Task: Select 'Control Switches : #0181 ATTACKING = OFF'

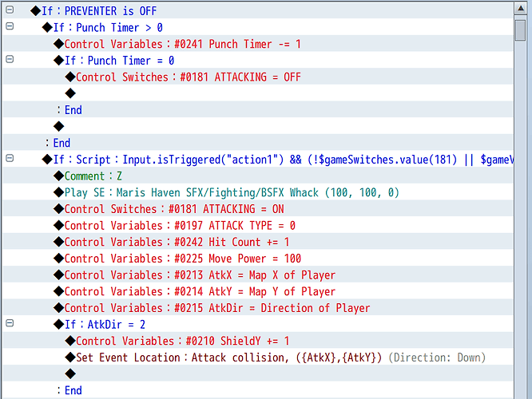Action: pyautogui.click(x=258, y=77)
